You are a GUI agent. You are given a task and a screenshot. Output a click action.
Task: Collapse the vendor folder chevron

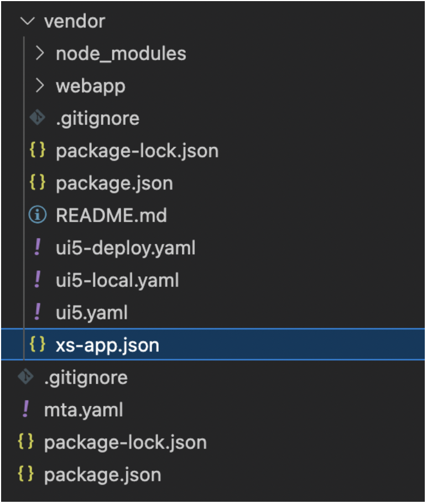tap(27, 22)
